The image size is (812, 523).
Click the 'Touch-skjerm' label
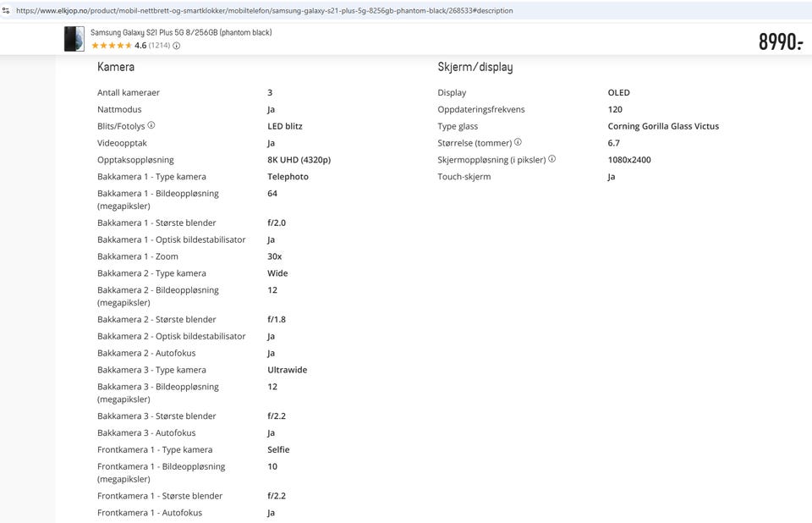[x=464, y=177]
